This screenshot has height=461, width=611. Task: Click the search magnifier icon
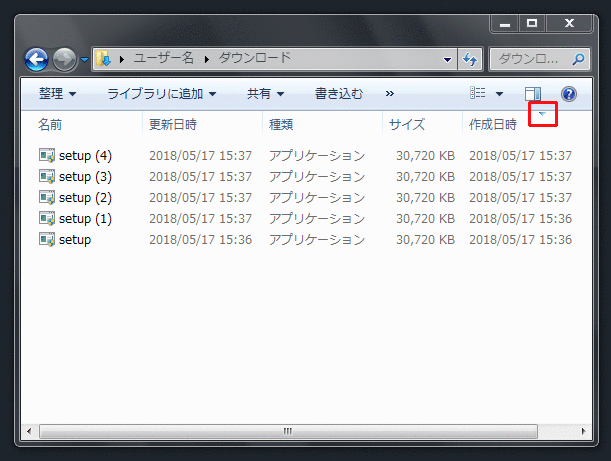pos(580,59)
